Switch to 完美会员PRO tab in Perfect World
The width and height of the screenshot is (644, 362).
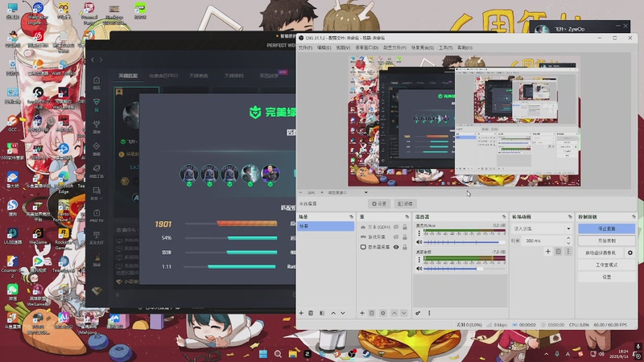(163, 76)
